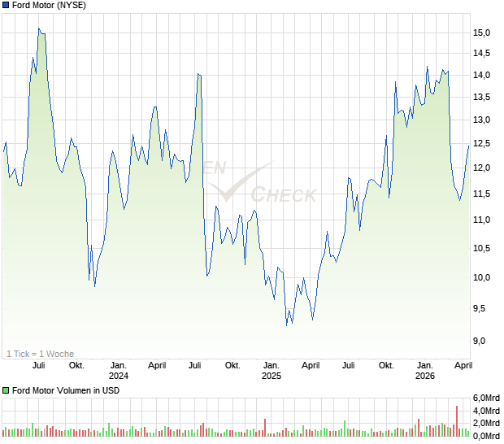
Task: Click the 'Jan. 2026' time axis label
Action: point(425,370)
